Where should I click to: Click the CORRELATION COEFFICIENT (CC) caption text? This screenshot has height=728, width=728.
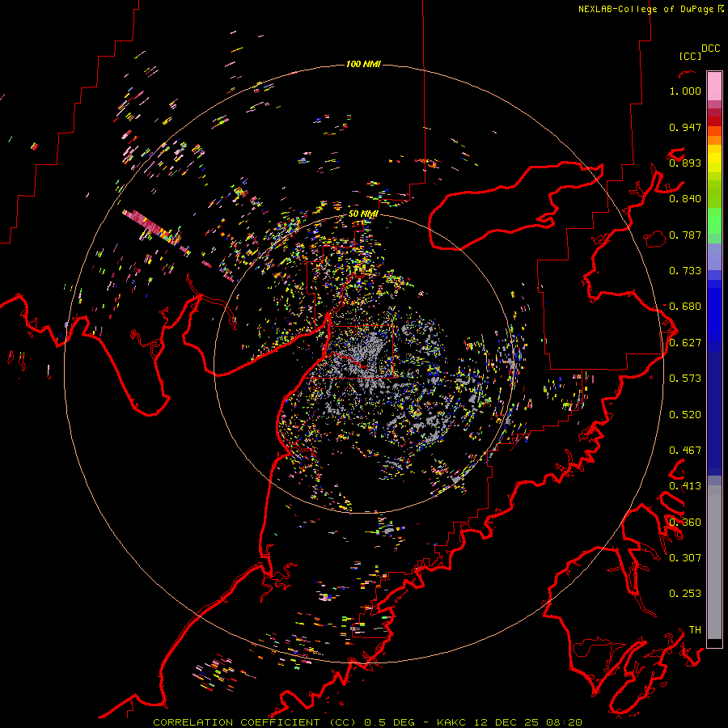tap(255, 722)
